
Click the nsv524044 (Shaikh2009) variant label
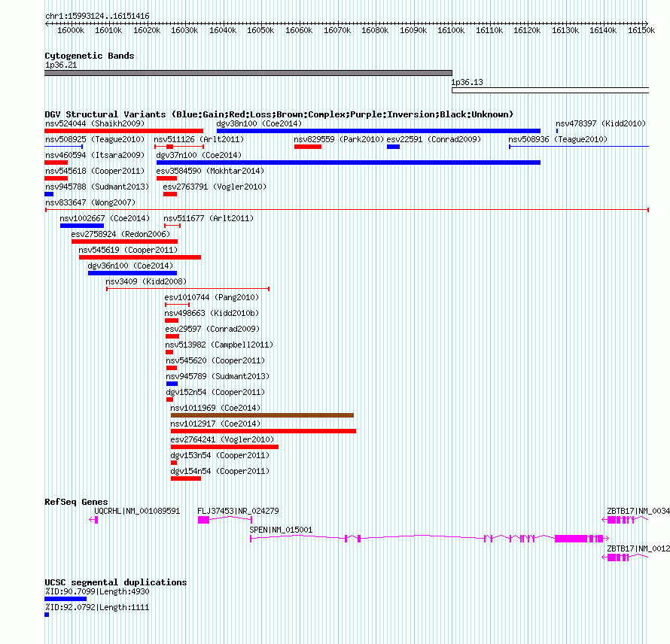(x=95, y=124)
